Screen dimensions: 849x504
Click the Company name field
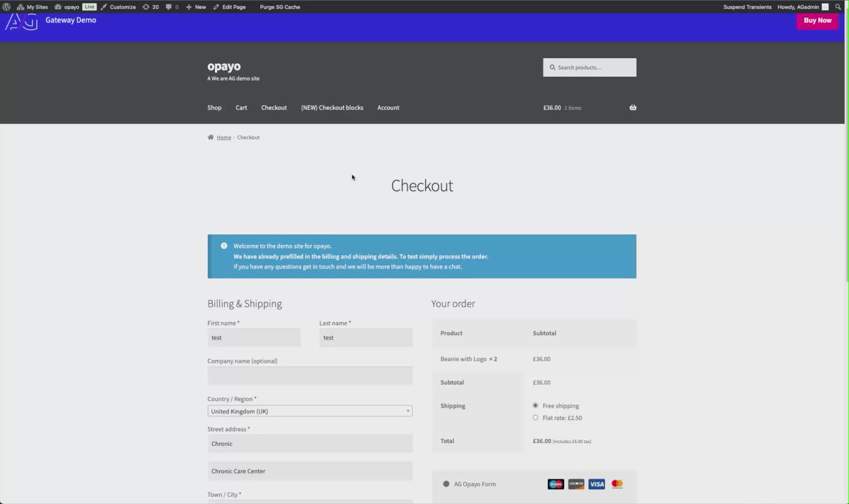(x=310, y=375)
